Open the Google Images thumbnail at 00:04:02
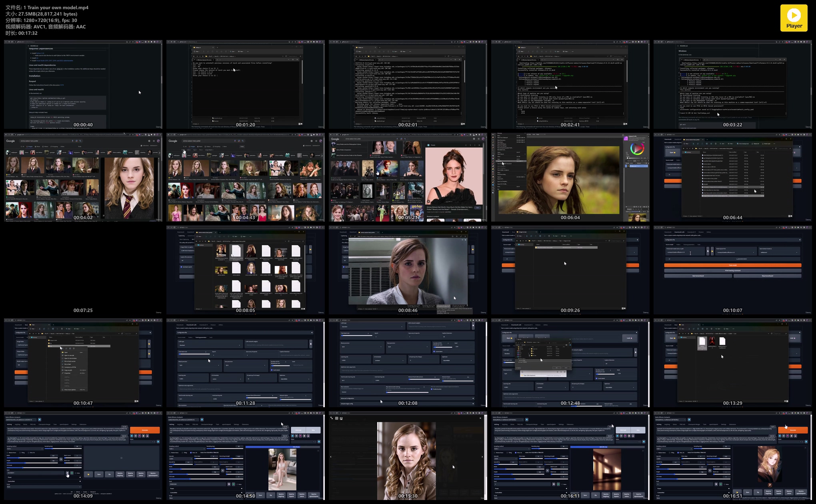Screen dimensions: 816x504 click(x=83, y=177)
